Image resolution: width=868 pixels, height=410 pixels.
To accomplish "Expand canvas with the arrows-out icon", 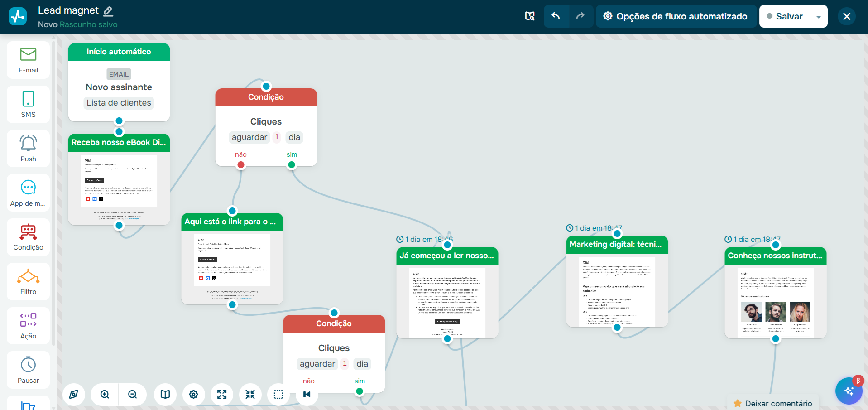I will tap(222, 394).
